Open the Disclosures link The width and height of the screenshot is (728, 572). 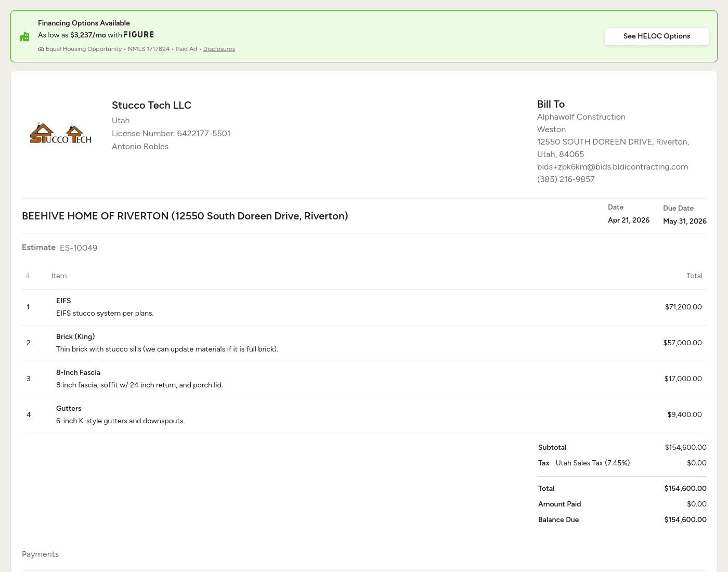219,49
